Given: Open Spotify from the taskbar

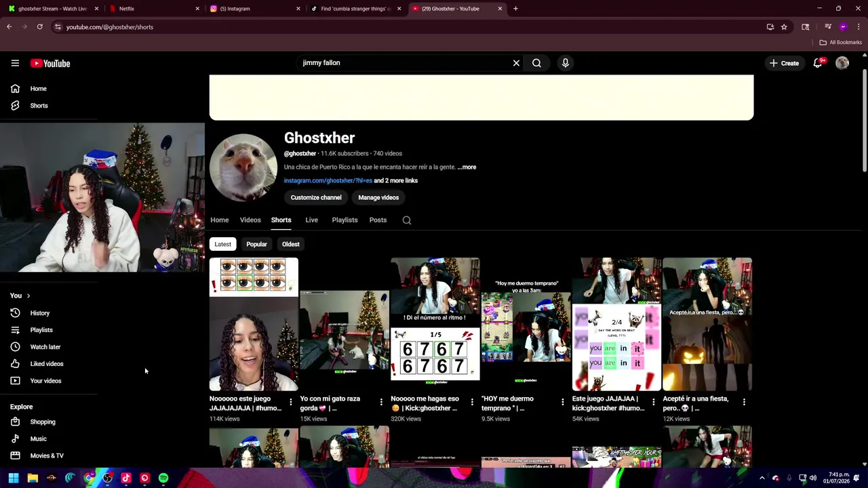Looking at the screenshot, I should click(163, 479).
